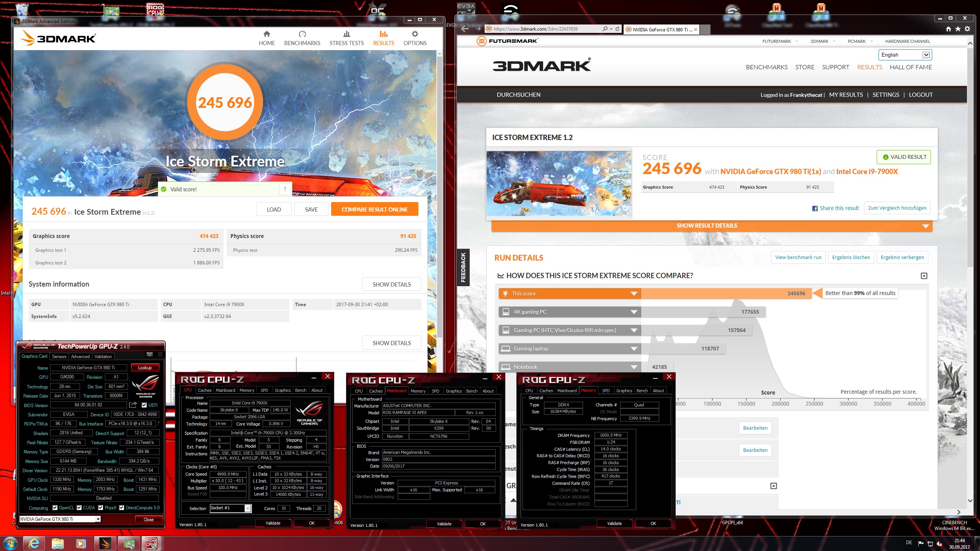Open the Caches tab in the first CPU-Z window
Viewport: 980px width, 551px height.
[x=204, y=390]
